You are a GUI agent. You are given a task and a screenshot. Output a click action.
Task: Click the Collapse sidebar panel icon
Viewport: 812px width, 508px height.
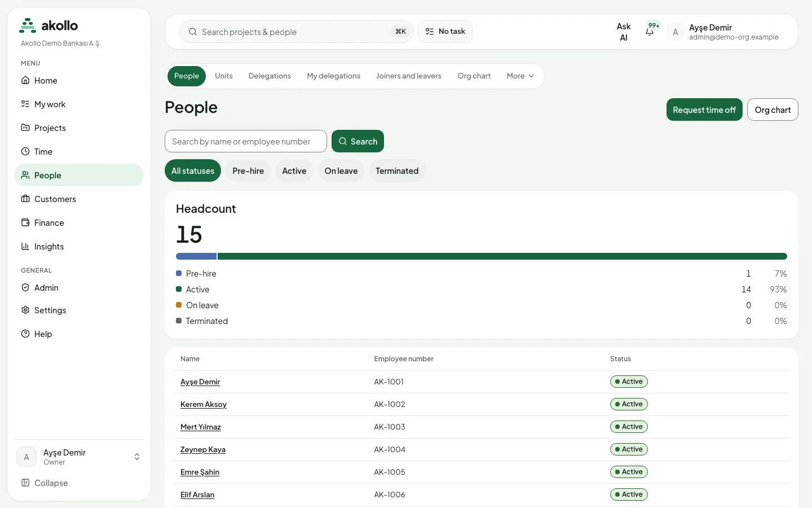(25, 483)
